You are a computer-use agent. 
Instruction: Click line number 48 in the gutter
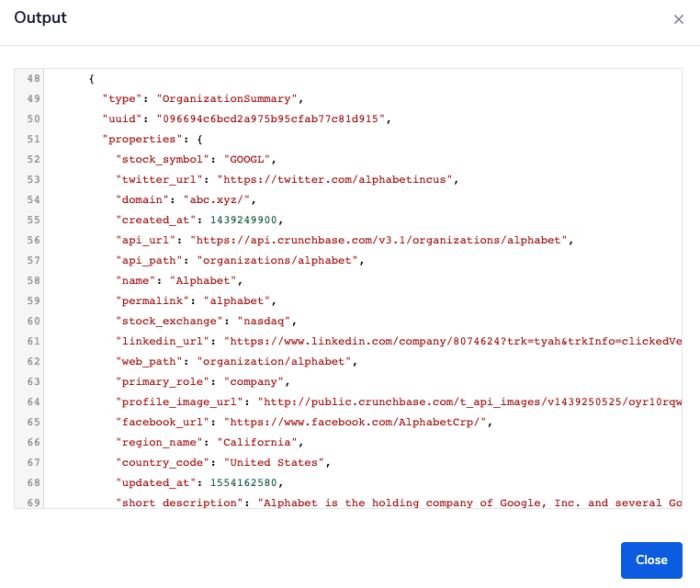point(33,79)
